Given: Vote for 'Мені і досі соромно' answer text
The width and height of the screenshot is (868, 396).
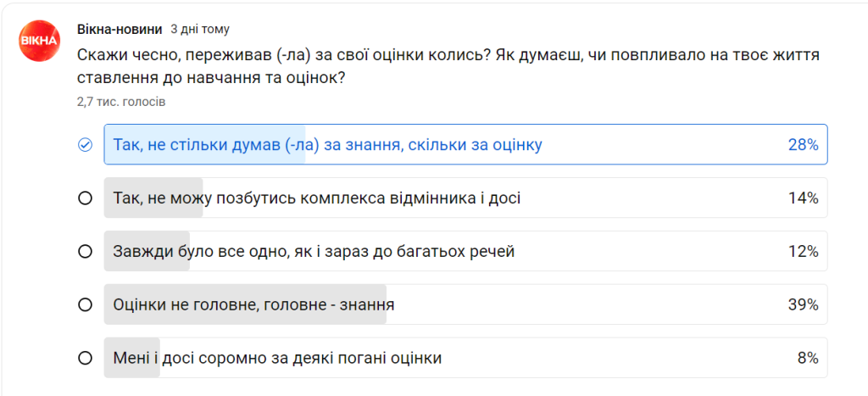Looking at the screenshot, I should pos(277,358).
